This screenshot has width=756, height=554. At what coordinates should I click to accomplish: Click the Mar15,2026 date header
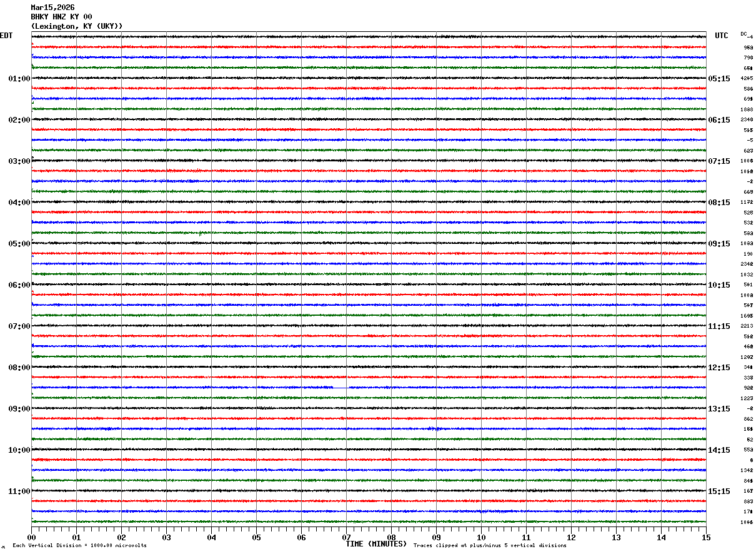52,8
